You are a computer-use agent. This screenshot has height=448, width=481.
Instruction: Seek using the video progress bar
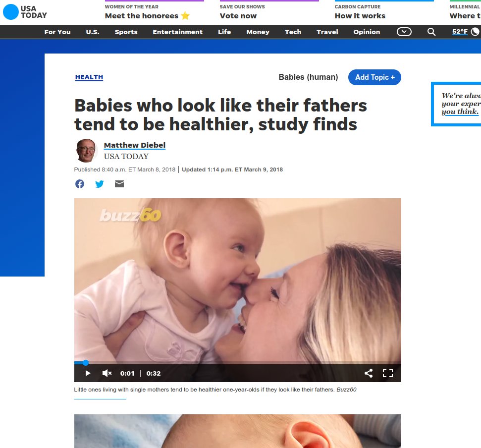(237, 363)
